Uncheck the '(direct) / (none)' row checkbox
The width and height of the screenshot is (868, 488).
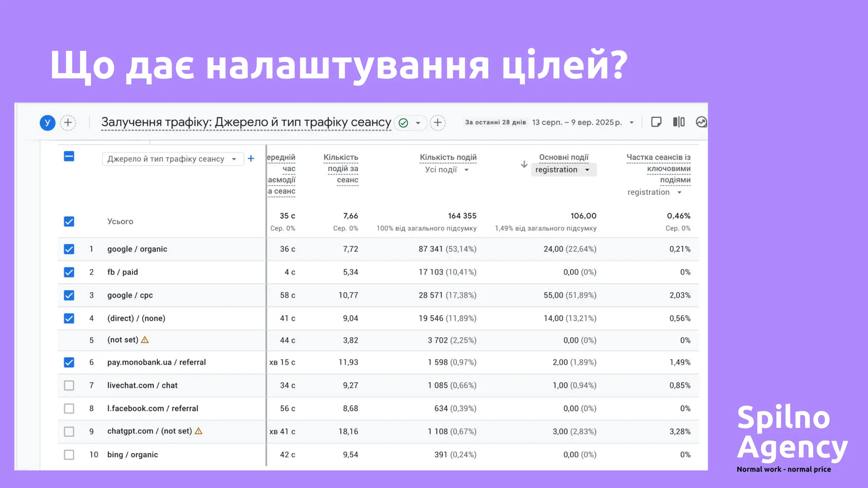click(x=69, y=319)
